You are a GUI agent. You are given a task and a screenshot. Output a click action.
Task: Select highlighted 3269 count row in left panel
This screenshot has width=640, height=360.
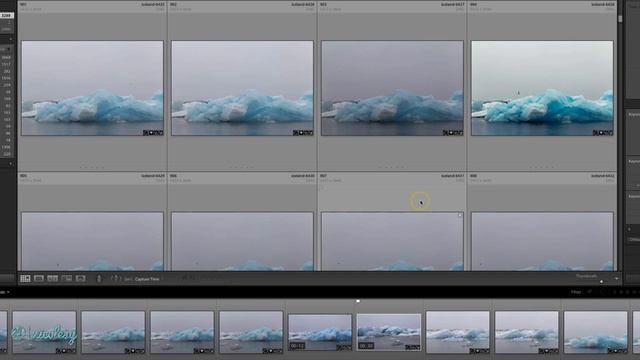pos(7,16)
